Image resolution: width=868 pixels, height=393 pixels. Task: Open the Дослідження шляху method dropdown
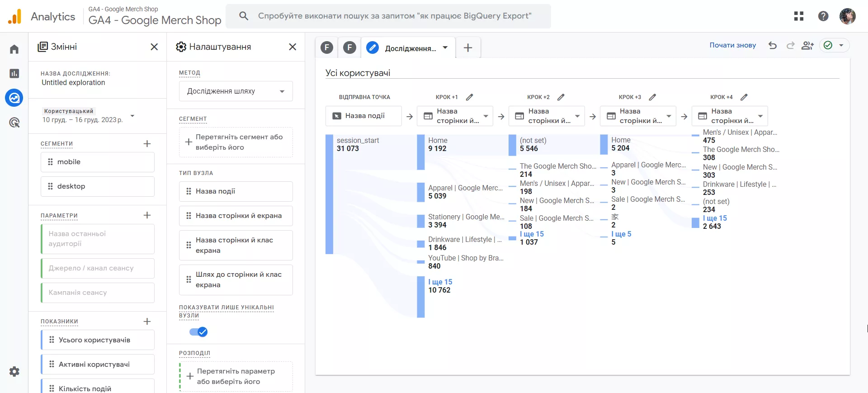pyautogui.click(x=236, y=91)
